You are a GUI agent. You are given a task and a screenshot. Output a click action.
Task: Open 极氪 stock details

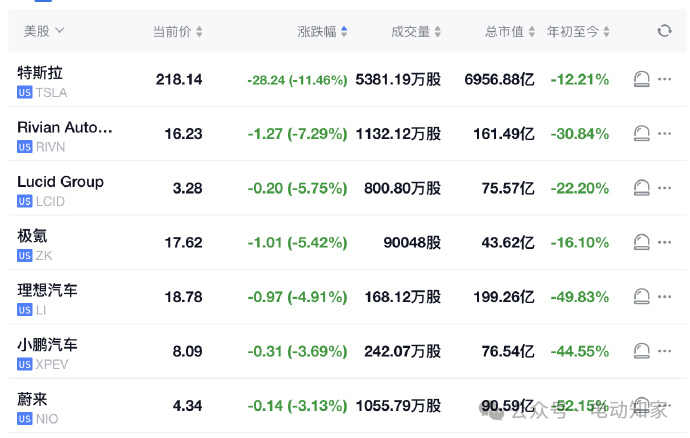[x=32, y=236]
